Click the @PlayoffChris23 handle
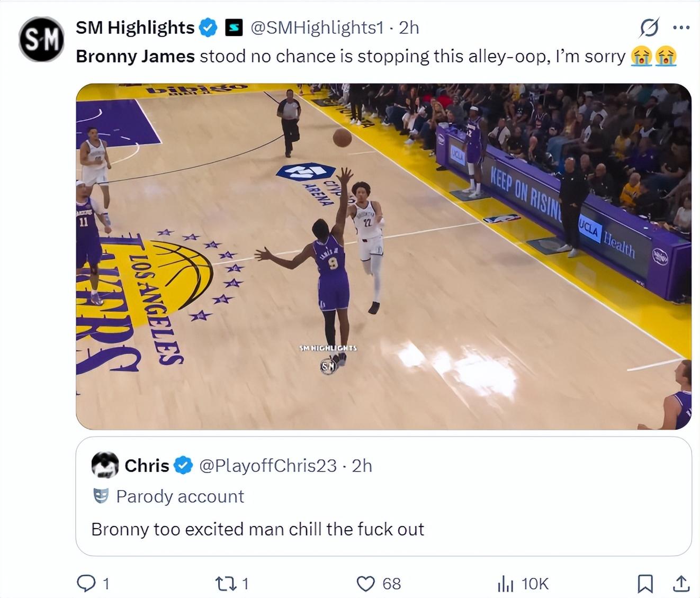Image resolution: width=700 pixels, height=598 pixels. pos(268,465)
